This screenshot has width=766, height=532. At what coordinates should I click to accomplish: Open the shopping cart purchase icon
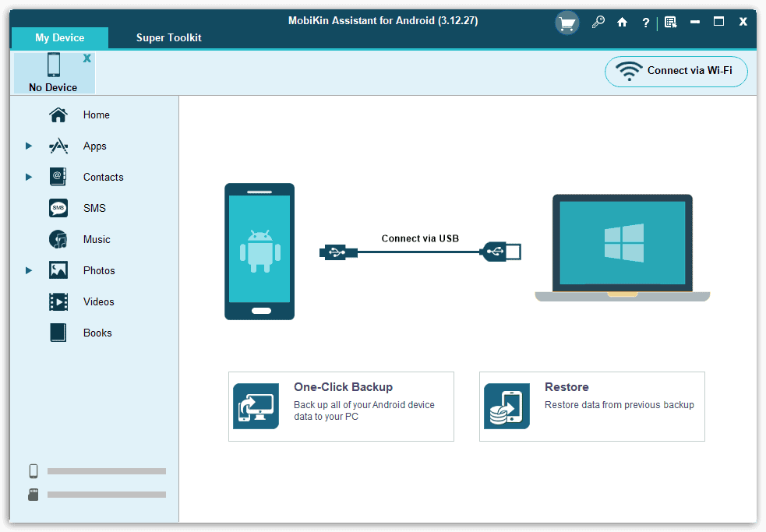coord(567,23)
